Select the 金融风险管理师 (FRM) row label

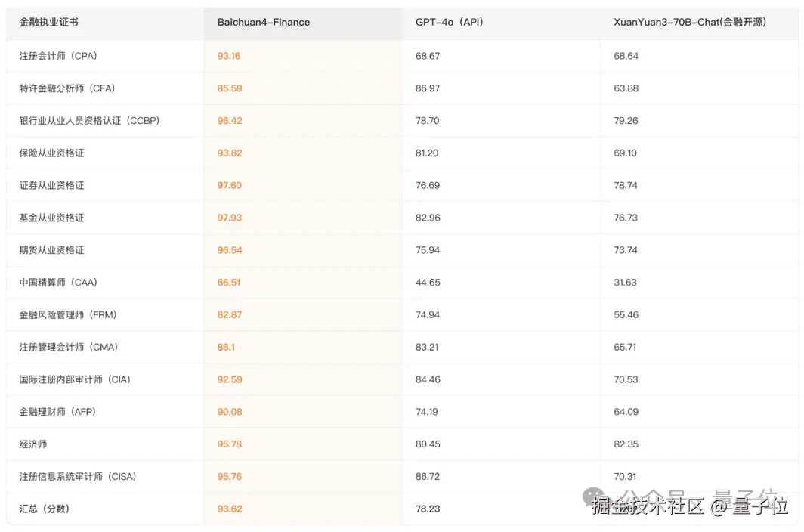point(68,315)
